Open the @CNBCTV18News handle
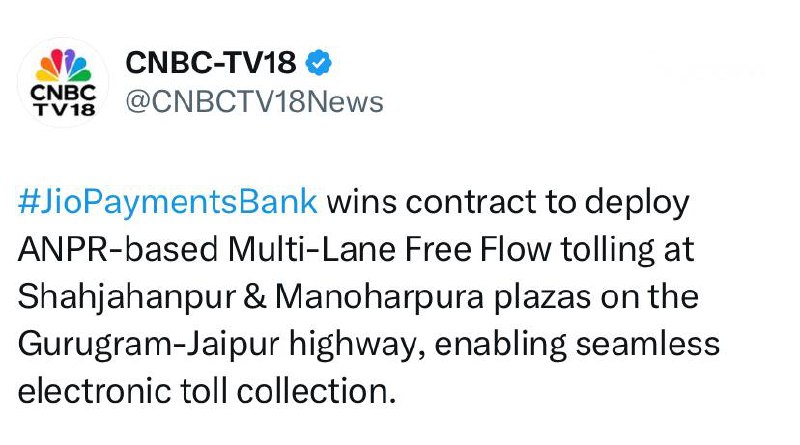 [x=255, y=102]
